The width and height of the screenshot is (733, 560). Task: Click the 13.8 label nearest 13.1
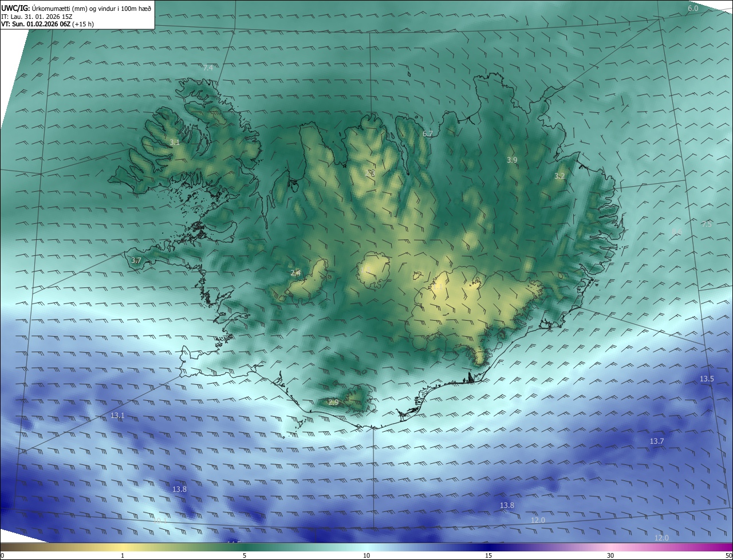click(x=179, y=490)
